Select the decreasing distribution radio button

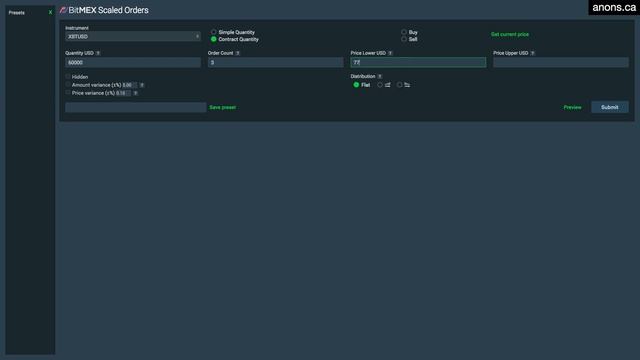399,85
